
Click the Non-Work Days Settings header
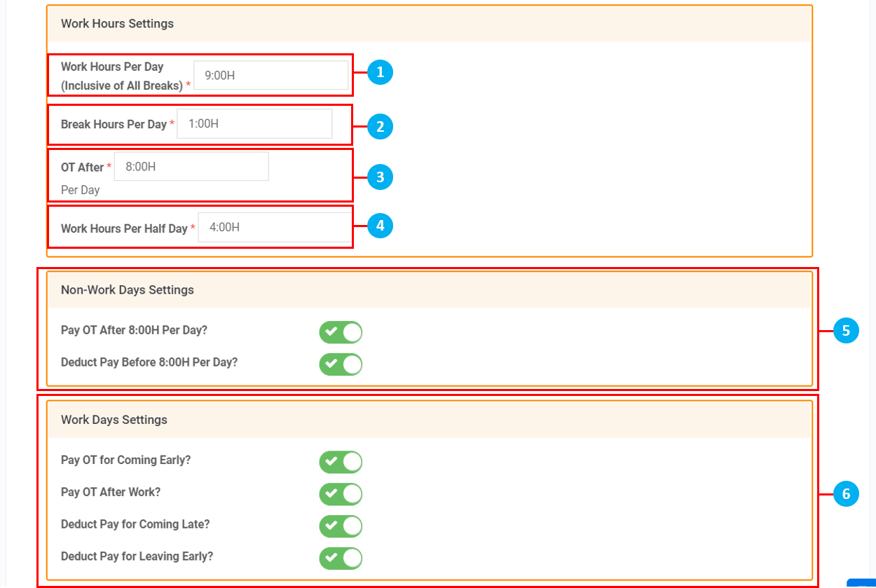(128, 290)
